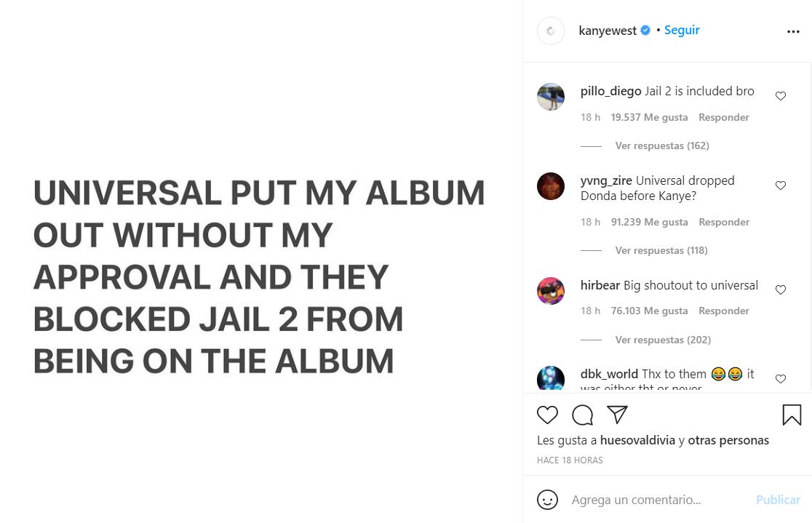This screenshot has height=523, width=812.
Task: Expand the 118 replies under yvng_zire
Action: 661,250
